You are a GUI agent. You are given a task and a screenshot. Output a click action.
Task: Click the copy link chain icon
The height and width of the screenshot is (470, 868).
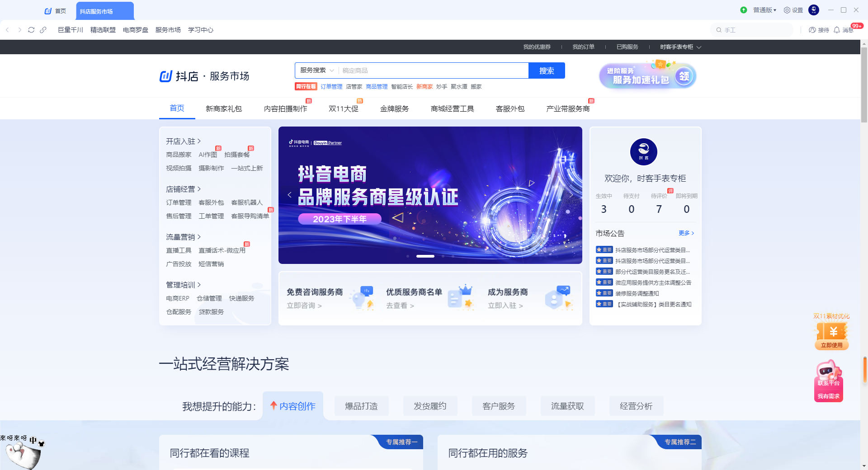coord(43,30)
